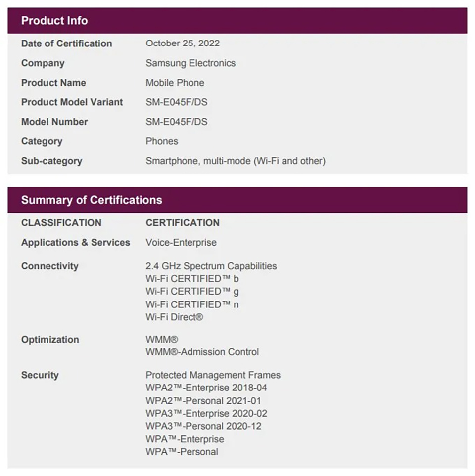Click the Wi-Fi CERTIFIED b entry
This screenshot has width=475, height=476.
tap(192, 279)
